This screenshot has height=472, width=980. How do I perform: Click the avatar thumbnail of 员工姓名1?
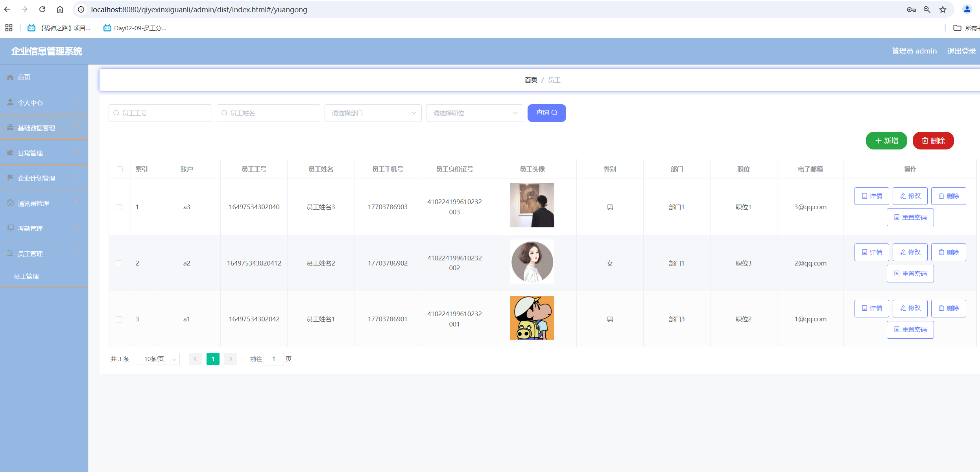(532, 318)
